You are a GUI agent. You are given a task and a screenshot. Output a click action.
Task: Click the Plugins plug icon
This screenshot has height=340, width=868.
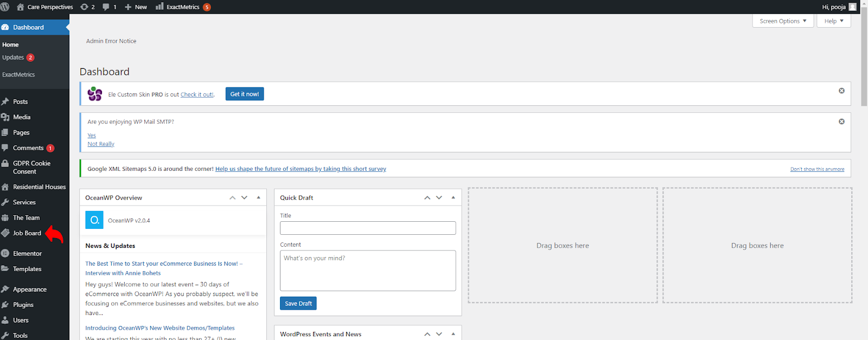click(5, 305)
